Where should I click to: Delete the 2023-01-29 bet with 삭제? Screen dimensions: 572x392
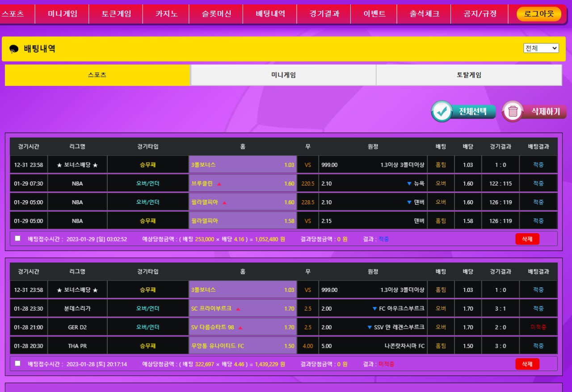pyautogui.click(x=527, y=239)
